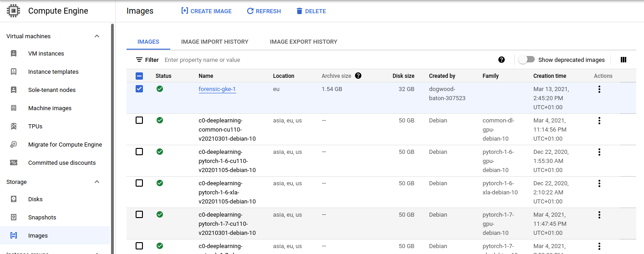Click the filter lines icon
The height and width of the screenshot is (254, 644).
pos(139,60)
